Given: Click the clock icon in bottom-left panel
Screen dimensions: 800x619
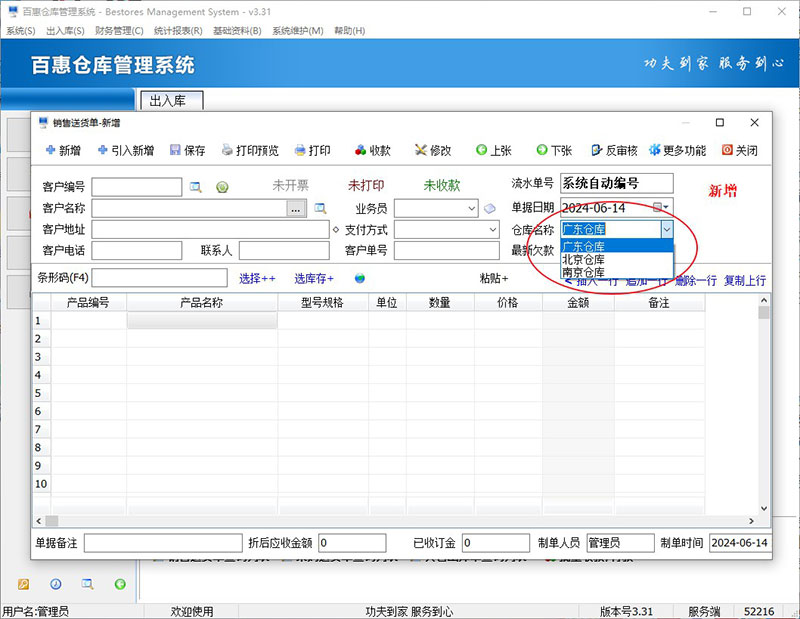Looking at the screenshot, I should pyautogui.click(x=56, y=584).
